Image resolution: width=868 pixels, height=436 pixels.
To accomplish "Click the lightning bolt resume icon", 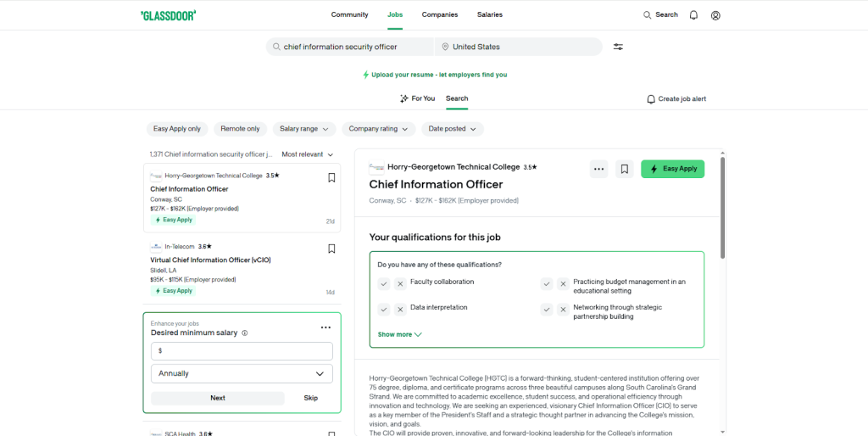I will coord(365,75).
